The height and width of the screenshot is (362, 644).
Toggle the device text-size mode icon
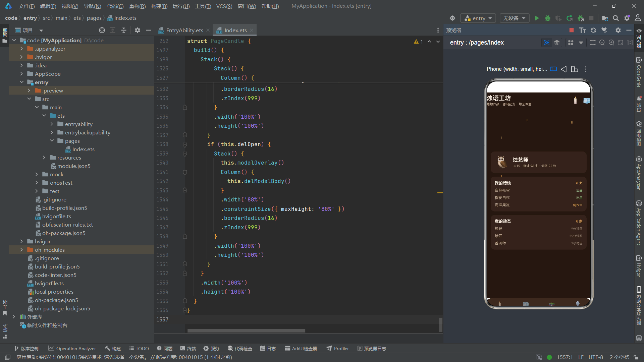553,69
